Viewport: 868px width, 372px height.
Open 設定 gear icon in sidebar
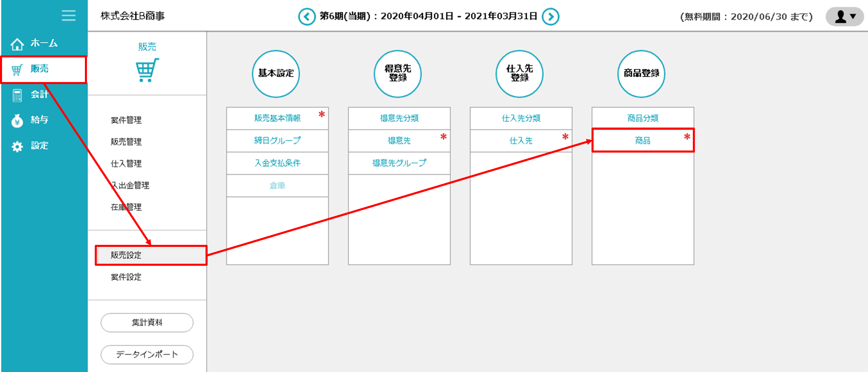click(17, 146)
